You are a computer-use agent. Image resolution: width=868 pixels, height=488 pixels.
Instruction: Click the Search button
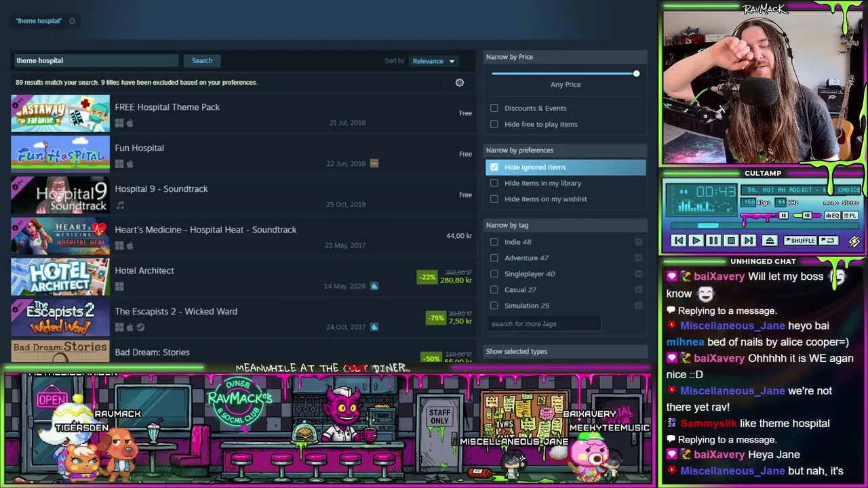[x=202, y=61]
